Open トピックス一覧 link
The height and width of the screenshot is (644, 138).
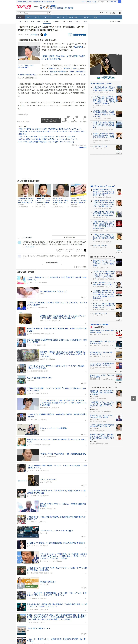tap(115, 21)
